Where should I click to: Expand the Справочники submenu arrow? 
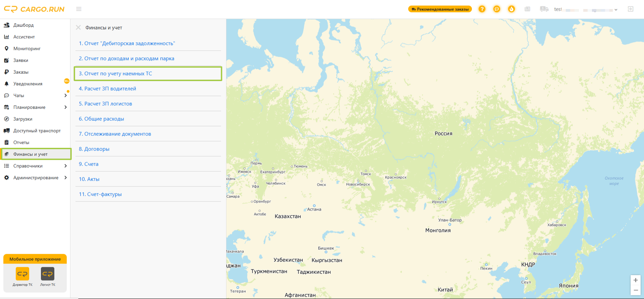tap(65, 166)
